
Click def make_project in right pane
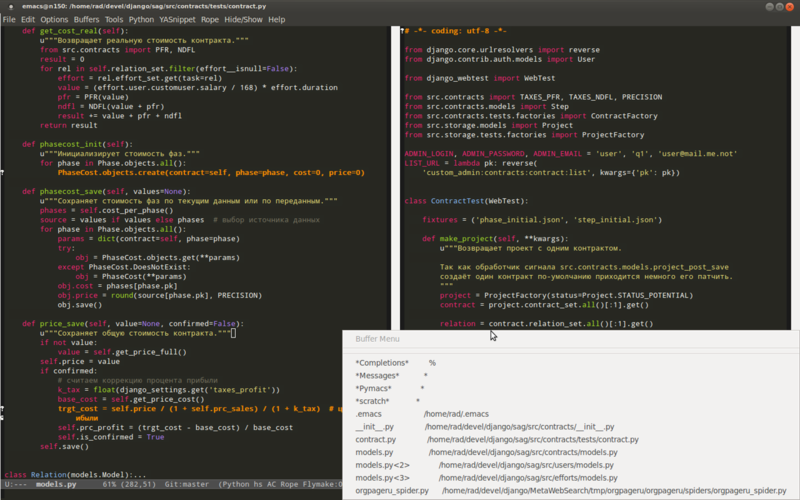495,239
